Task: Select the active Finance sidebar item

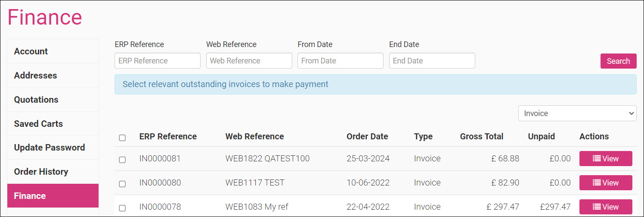Action: point(53,196)
